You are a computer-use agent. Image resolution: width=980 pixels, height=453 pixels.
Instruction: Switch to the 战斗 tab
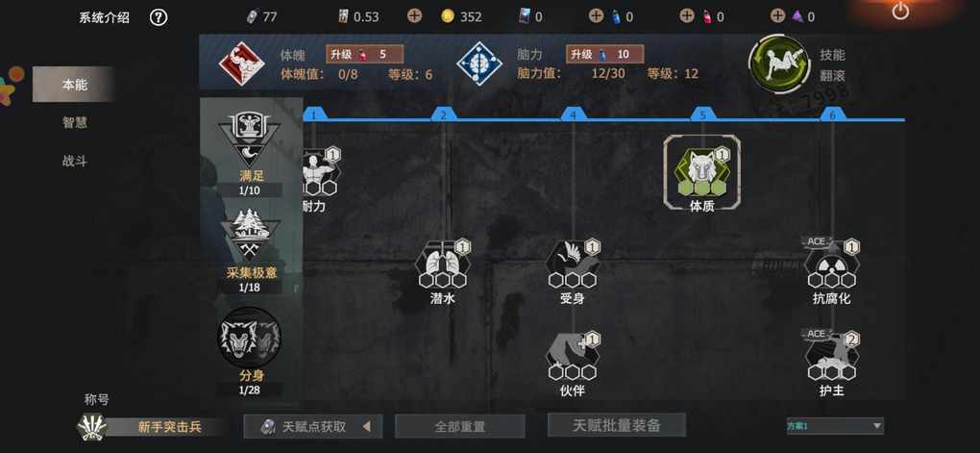[x=74, y=162]
